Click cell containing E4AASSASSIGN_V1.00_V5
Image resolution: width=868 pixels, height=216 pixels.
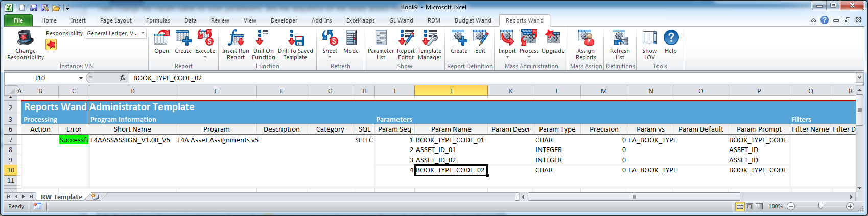tap(132, 140)
